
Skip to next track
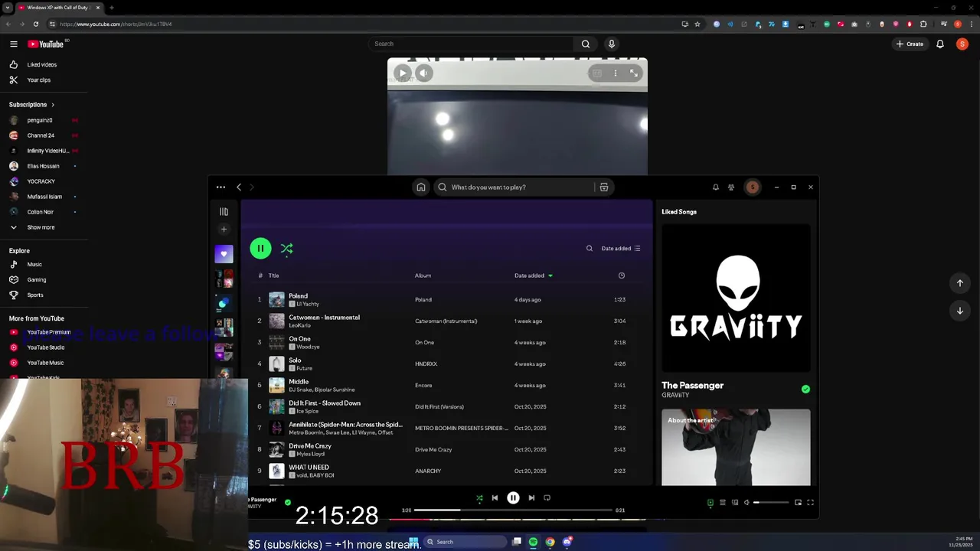[x=531, y=497]
